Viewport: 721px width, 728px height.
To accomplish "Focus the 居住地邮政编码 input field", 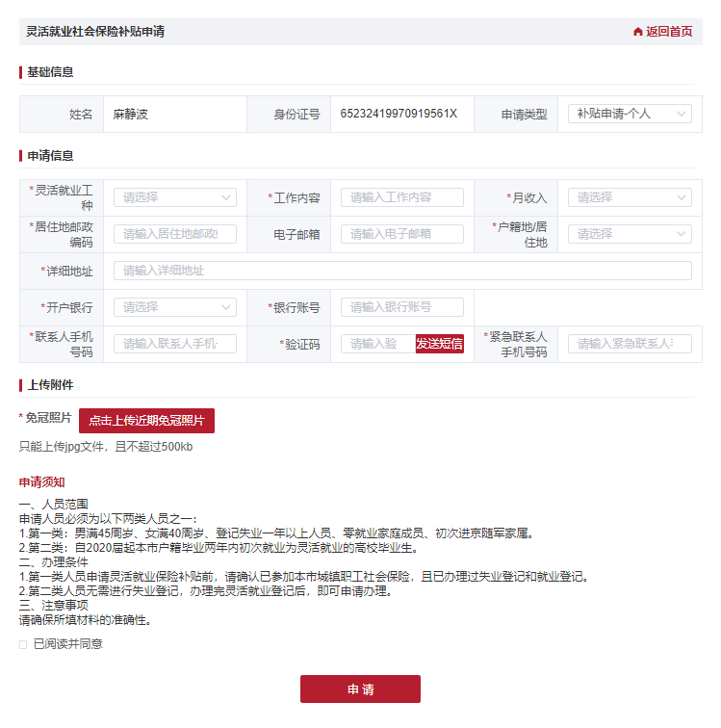I will (x=174, y=234).
